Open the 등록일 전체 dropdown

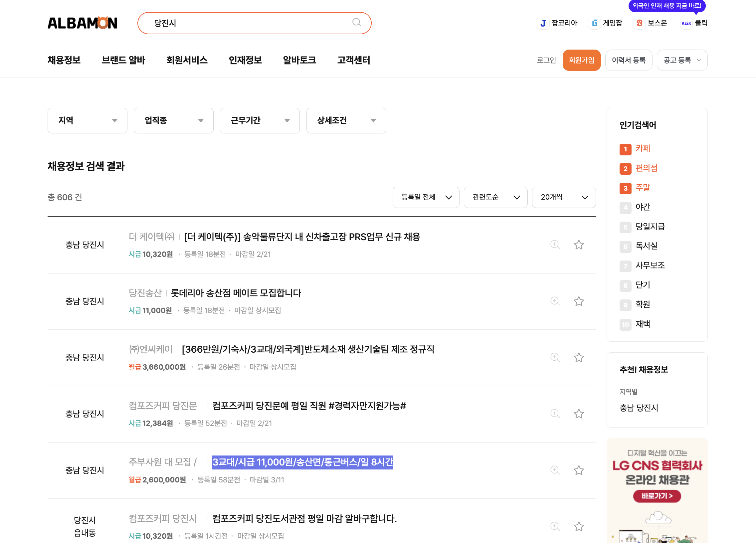coord(426,197)
